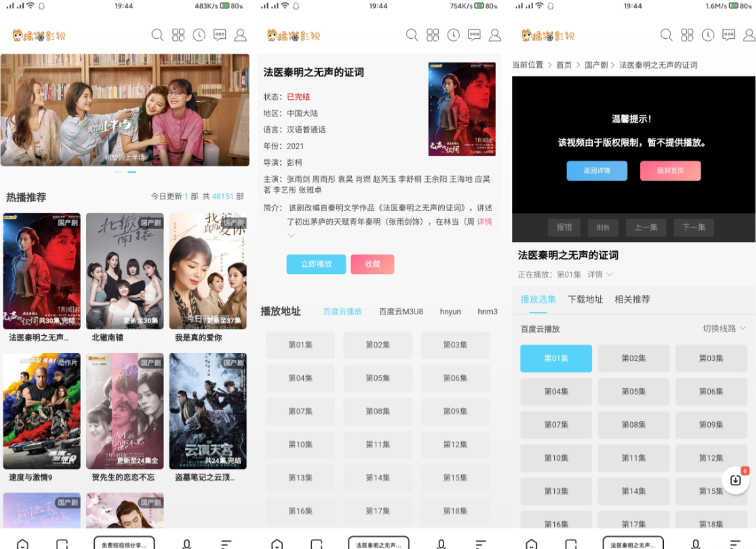Screen dimensions: 756x549
Task: Tap the search icon on the player screen
Action: 667,35
